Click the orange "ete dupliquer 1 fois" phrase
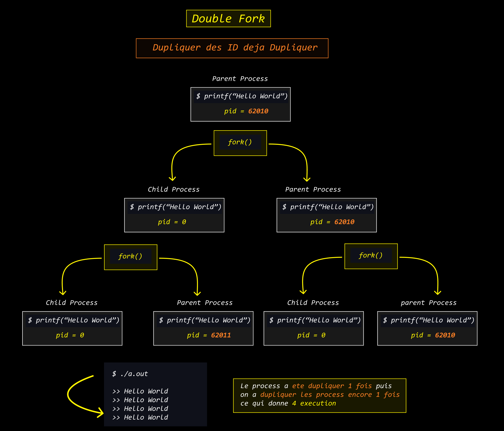This screenshot has height=431, width=504. (332, 386)
